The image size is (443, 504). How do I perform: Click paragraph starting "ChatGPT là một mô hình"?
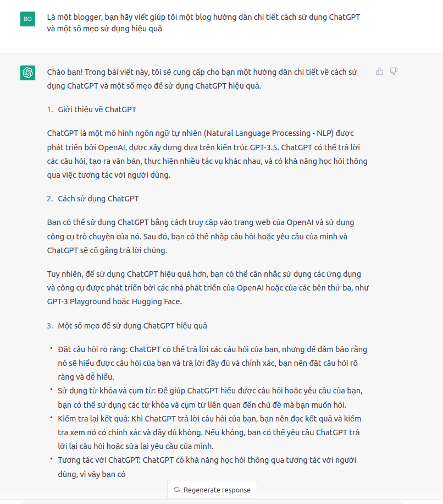207,154
